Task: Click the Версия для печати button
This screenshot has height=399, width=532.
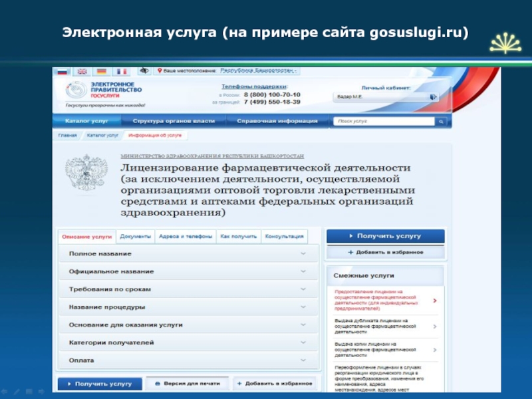Action: click(x=188, y=384)
